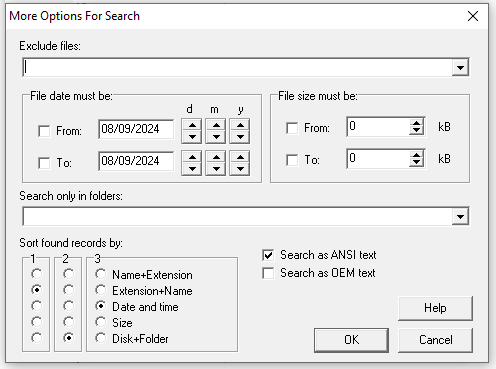Select Extension+Name in sort column 2

point(69,290)
